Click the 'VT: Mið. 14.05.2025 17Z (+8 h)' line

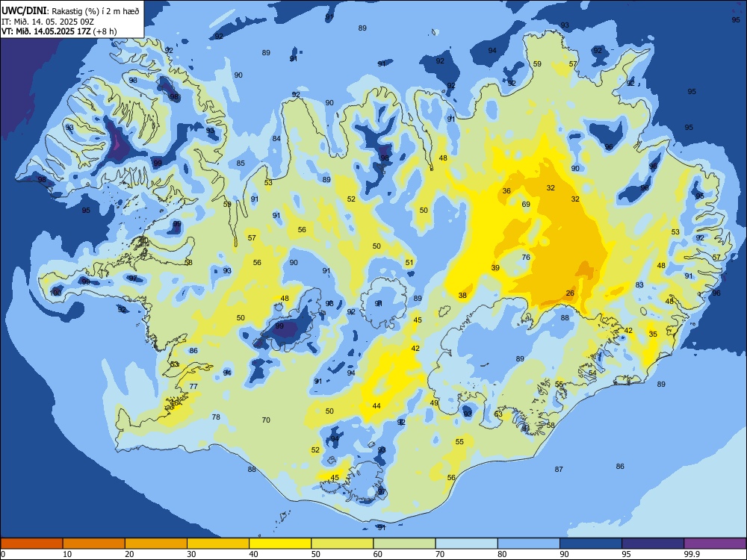59,31
